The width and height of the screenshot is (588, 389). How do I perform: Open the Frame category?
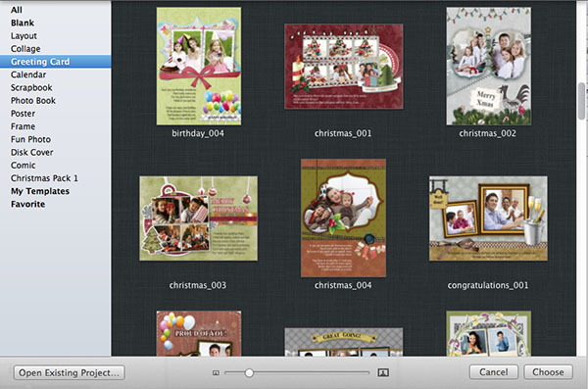23,126
